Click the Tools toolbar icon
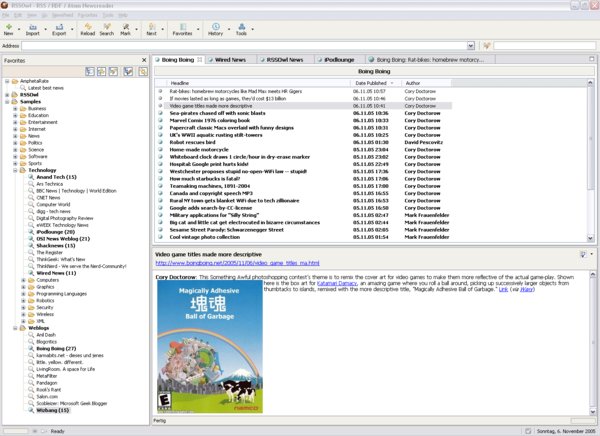The width and height of the screenshot is (600, 436). pos(241,29)
